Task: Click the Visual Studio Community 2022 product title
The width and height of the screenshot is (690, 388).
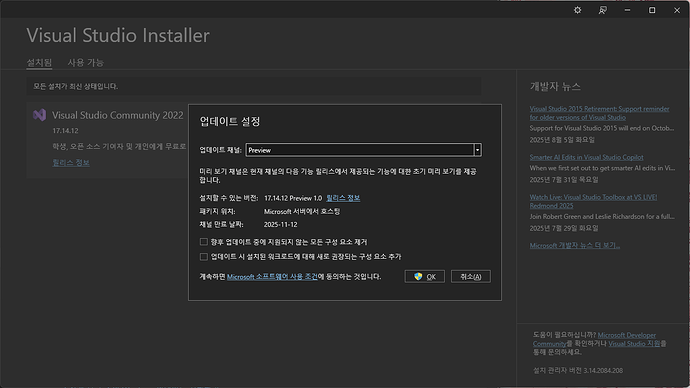Action: (117, 115)
